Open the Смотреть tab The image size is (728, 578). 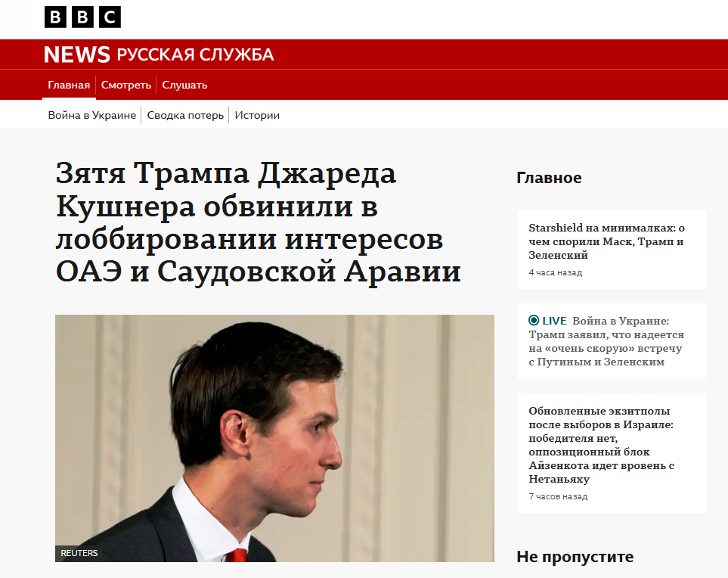point(126,85)
